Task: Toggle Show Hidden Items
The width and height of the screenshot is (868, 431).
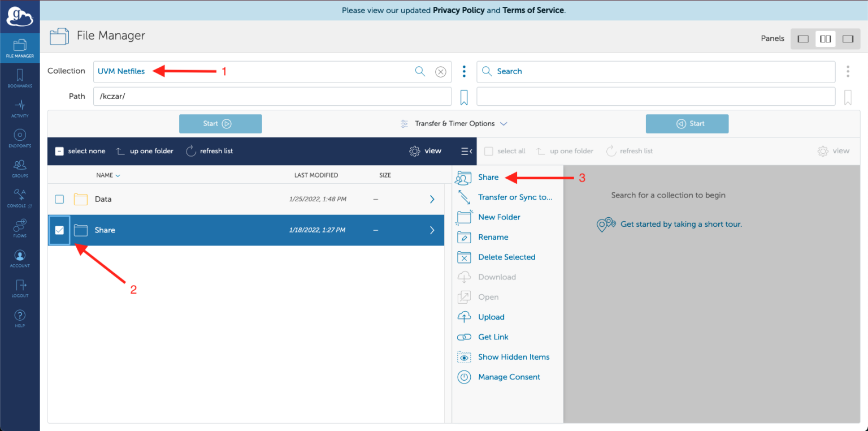Action: pyautogui.click(x=513, y=357)
